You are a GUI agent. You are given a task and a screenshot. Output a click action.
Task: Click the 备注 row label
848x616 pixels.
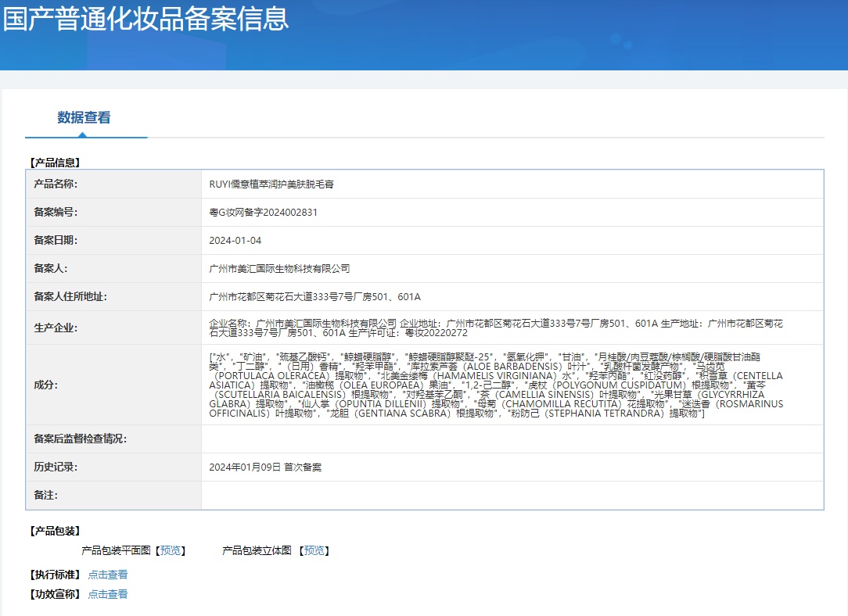click(x=46, y=495)
